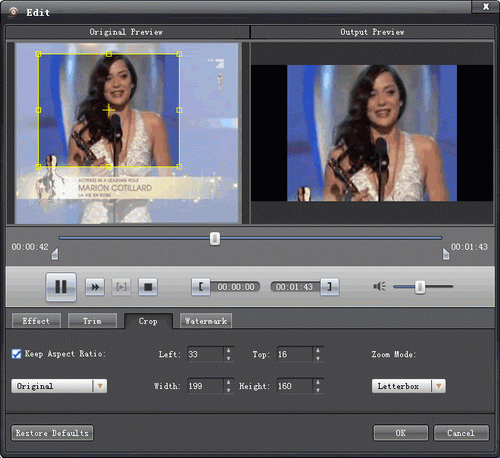
Task: Click the top-middle crop handle
Action: [x=109, y=54]
